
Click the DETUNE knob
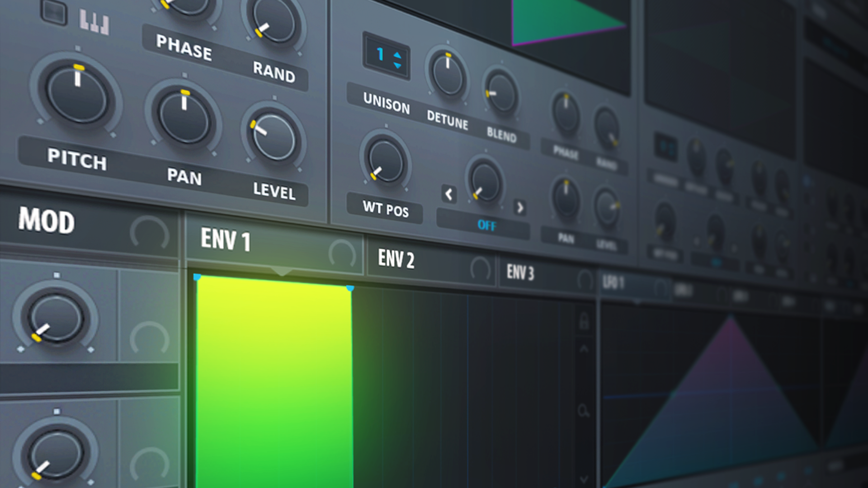click(448, 75)
